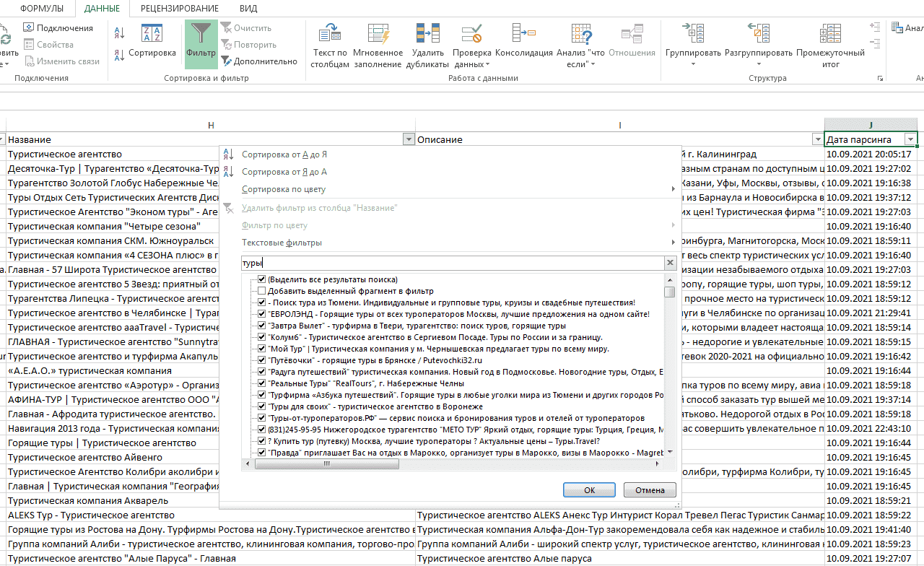Click the search field containing "туры"

452,263
